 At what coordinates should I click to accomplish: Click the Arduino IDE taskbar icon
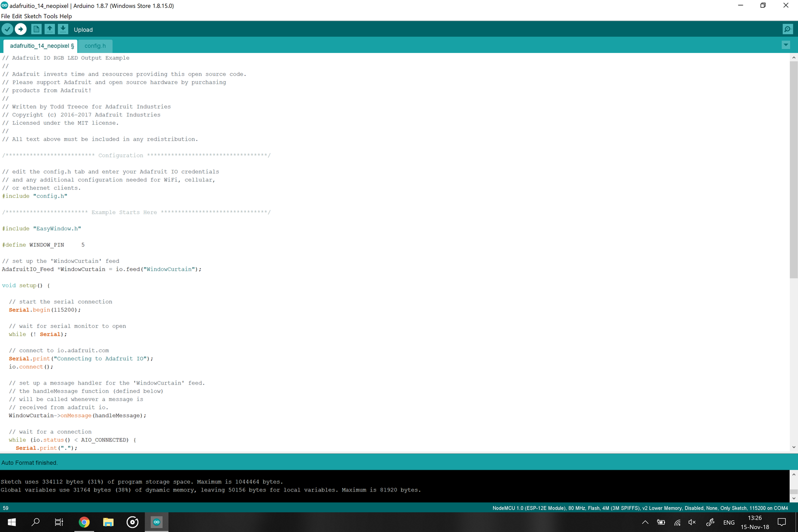pyautogui.click(x=156, y=522)
